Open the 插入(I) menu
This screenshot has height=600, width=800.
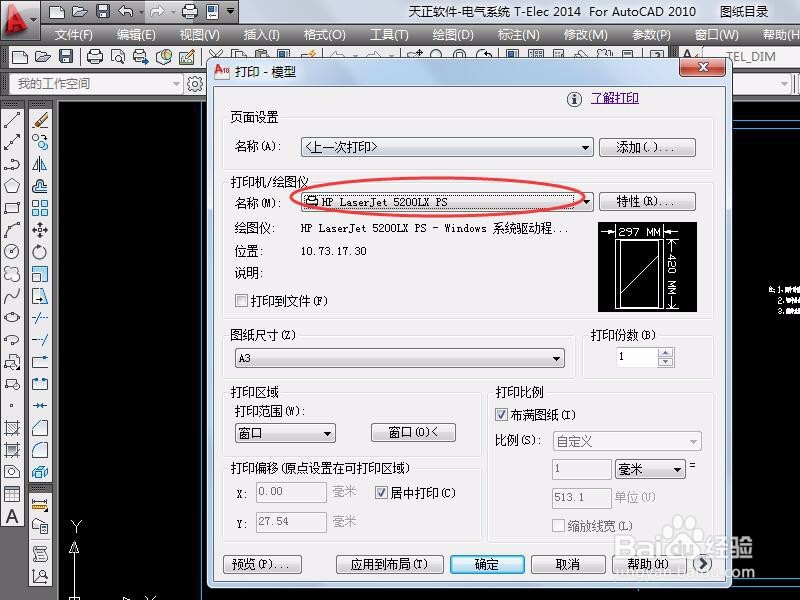(x=261, y=35)
